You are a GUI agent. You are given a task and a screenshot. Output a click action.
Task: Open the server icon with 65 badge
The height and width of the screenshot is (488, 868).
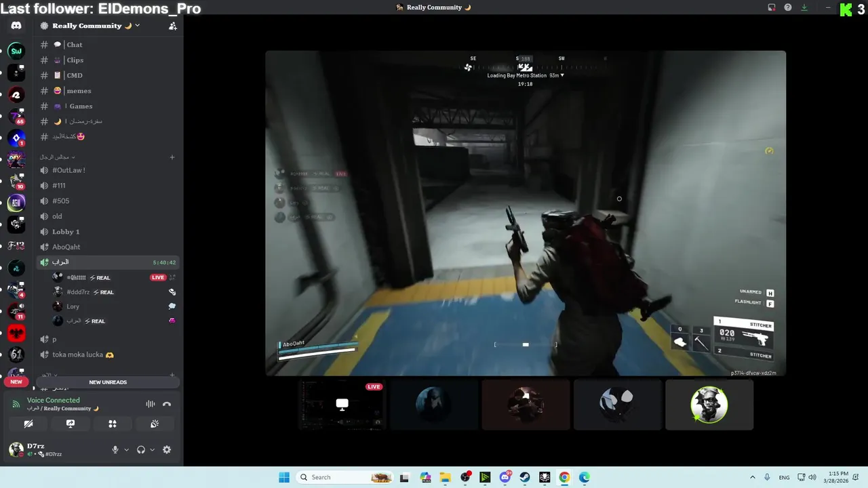pos(16,117)
